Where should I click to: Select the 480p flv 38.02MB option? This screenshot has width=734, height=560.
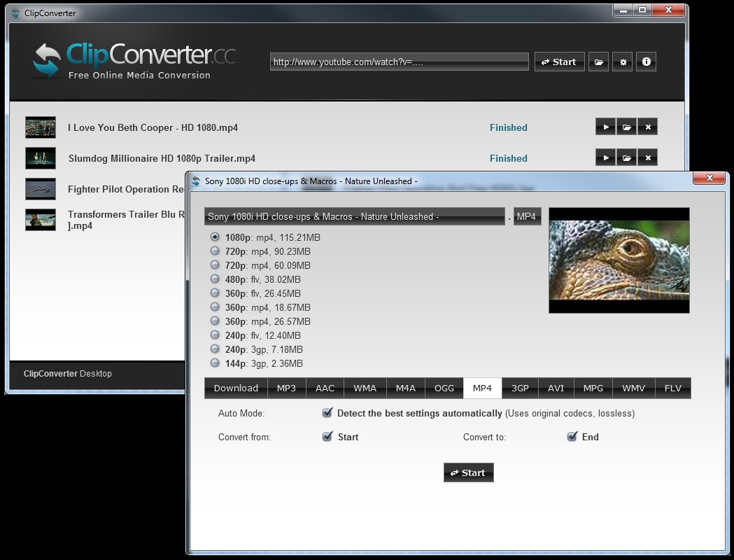(215, 279)
